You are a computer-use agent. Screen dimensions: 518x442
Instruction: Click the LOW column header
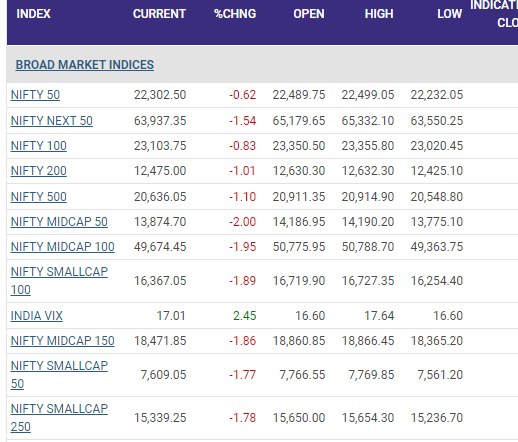[449, 14]
